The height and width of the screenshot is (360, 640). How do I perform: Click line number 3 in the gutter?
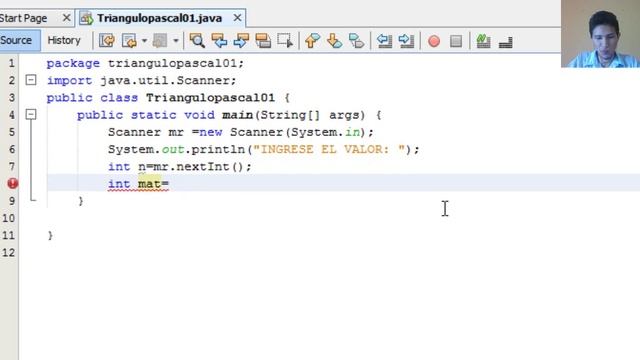click(11, 98)
